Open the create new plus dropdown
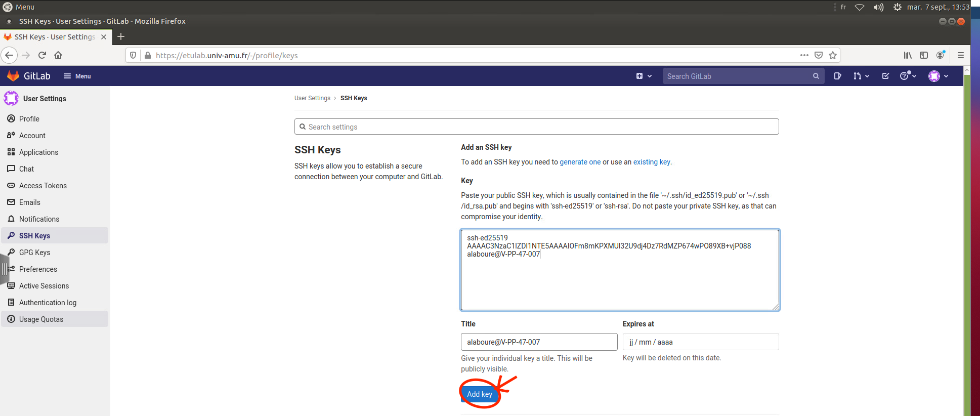The width and height of the screenshot is (980, 416). [x=644, y=76]
